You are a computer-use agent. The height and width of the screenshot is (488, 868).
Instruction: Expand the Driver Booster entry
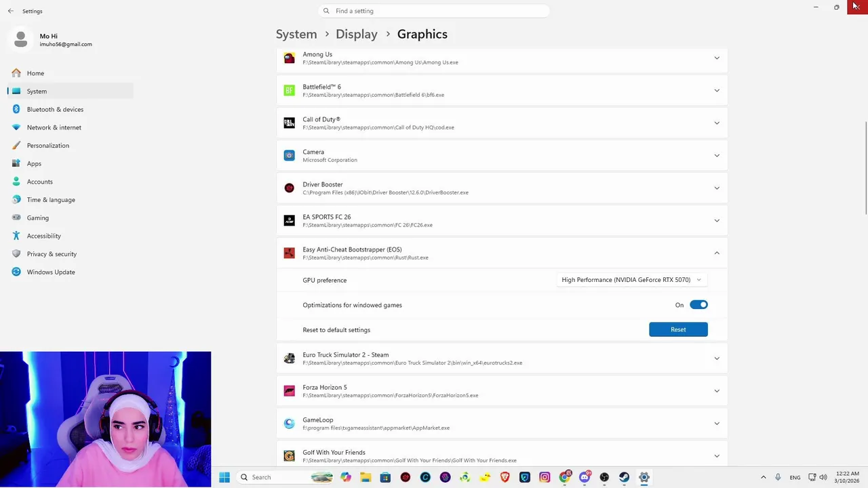(x=717, y=188)
